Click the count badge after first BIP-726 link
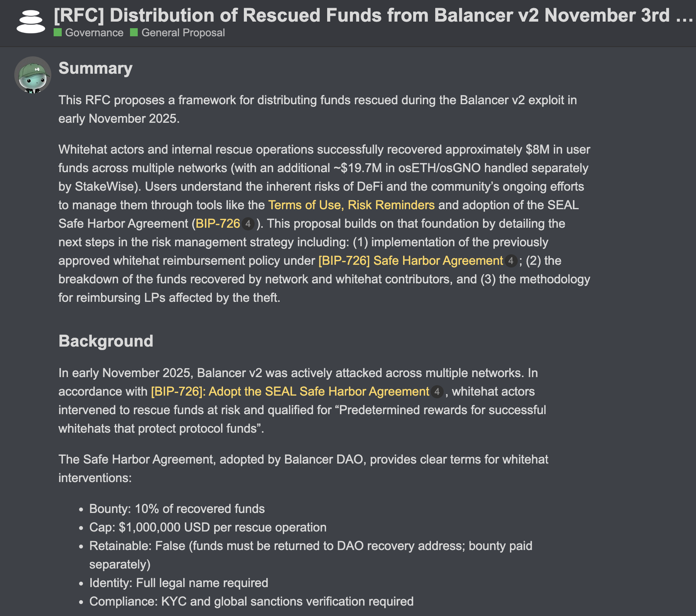696x616 pixels. click(x=248, y=224)
